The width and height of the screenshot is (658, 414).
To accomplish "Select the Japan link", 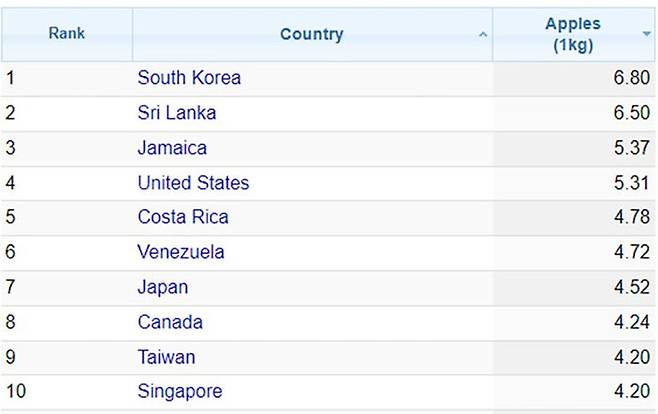I will click(163, 288).
